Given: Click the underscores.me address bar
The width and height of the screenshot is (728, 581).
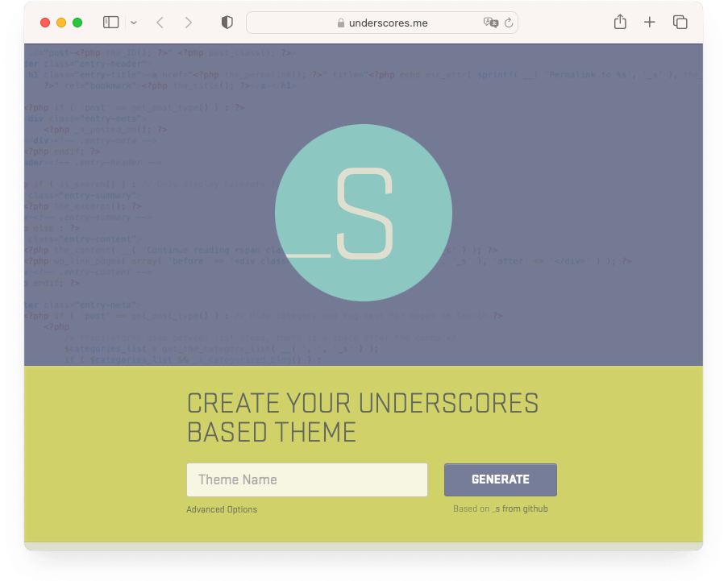Looking at the screenshot, I should (x=387, y=23).
